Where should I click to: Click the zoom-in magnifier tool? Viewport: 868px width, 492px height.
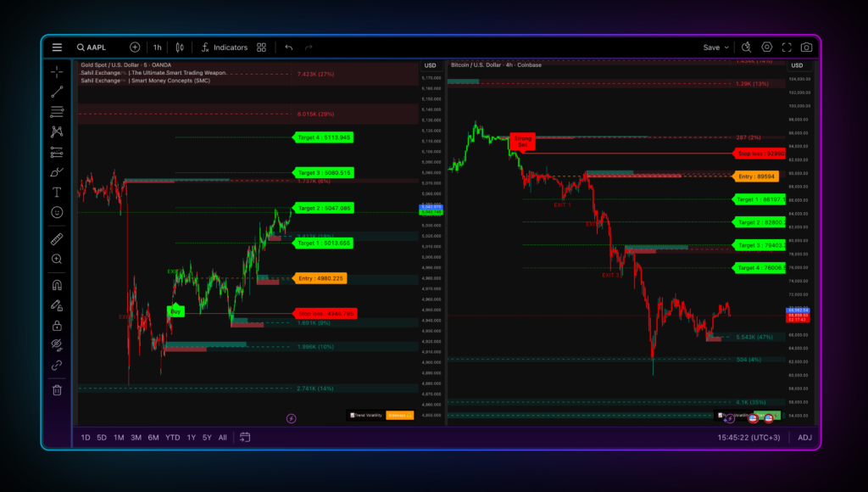click(57, 259)
